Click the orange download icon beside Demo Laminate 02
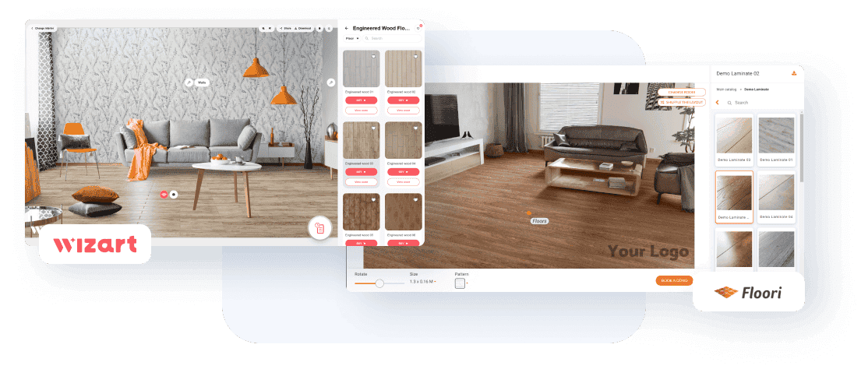The image size is (868, 369). 793,73
